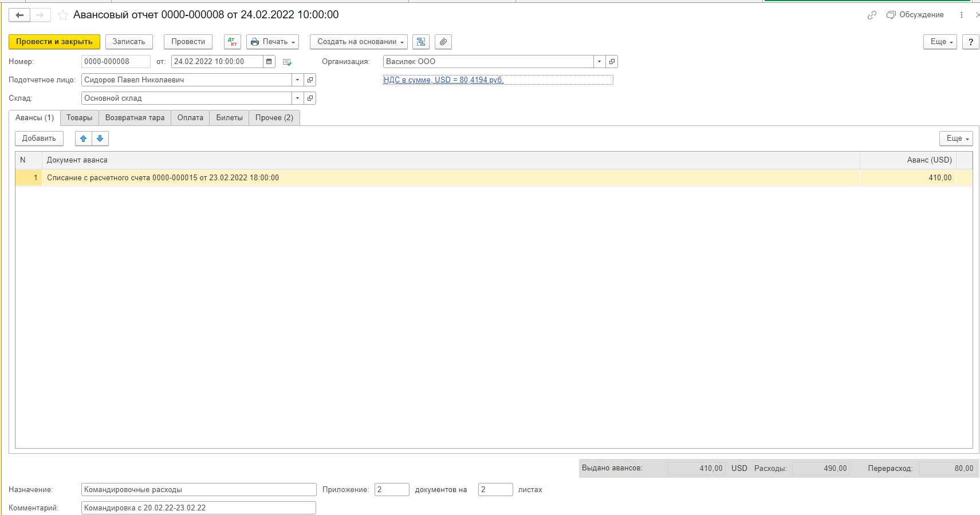The width and height of the screenshot is (980, 515).
Task: Click Выдано авансов value 410,00
Action: pos(696,468)
